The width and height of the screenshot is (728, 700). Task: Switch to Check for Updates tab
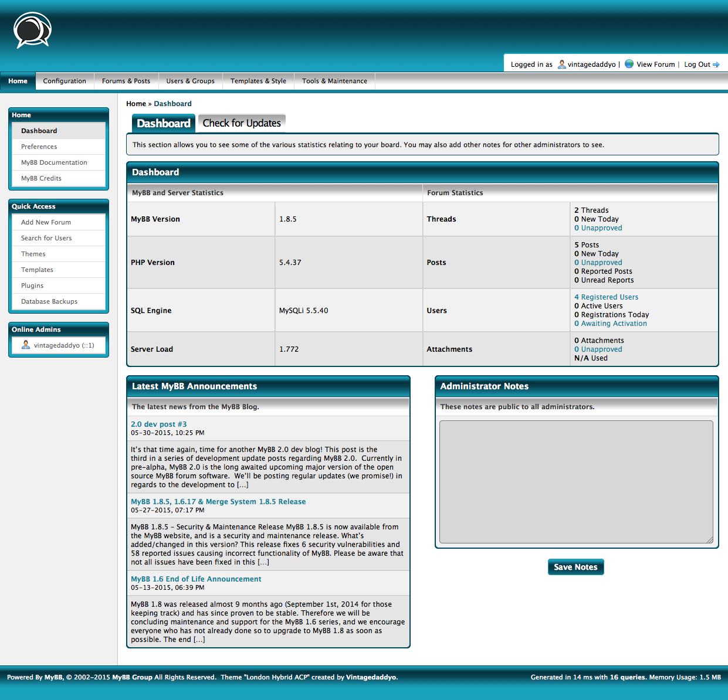[242, 124]
